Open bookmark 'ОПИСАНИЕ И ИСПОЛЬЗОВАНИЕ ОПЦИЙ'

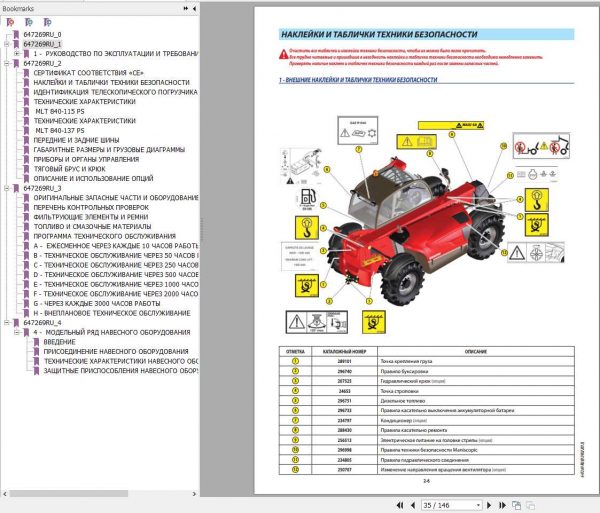pyautogui.click(x=93, y=178)
